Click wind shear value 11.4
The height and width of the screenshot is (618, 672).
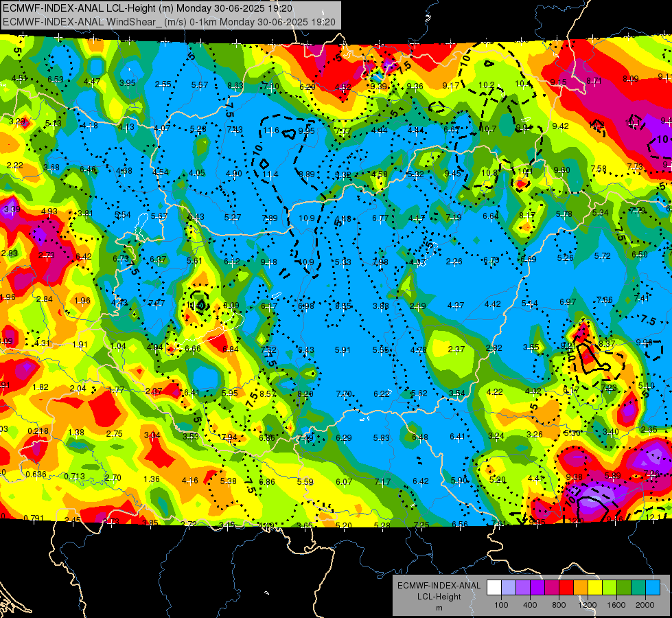[x=270, y=174]
